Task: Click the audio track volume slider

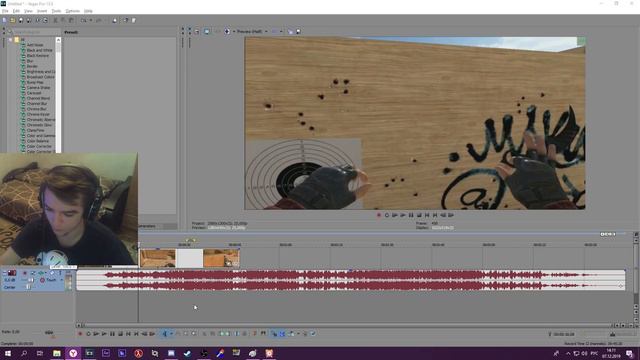Action: pos(31,280)
